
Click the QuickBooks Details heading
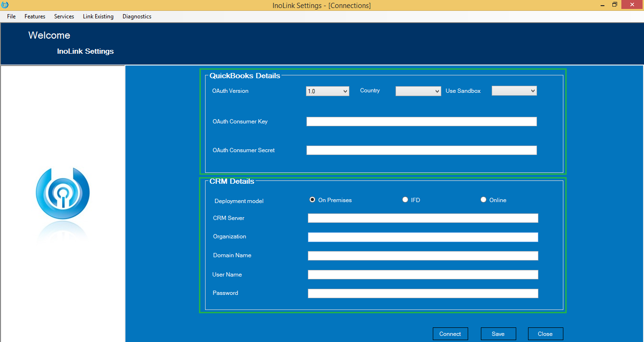(x=245, y=75)
